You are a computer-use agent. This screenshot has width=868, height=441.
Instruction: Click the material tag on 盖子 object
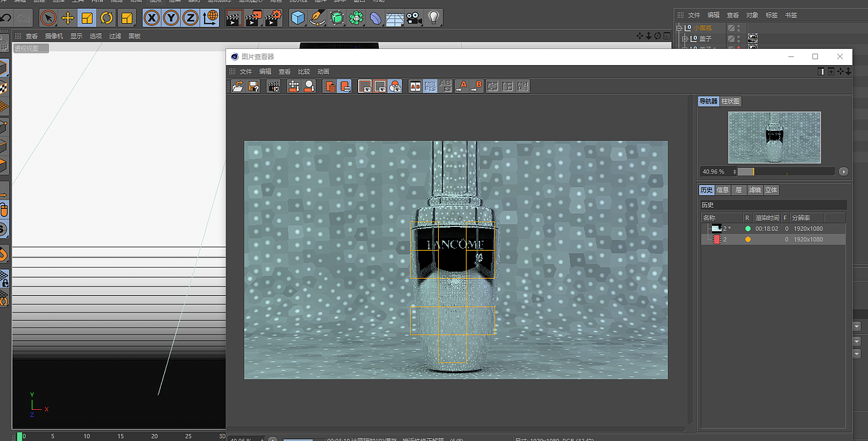click(x=752, y=39)
